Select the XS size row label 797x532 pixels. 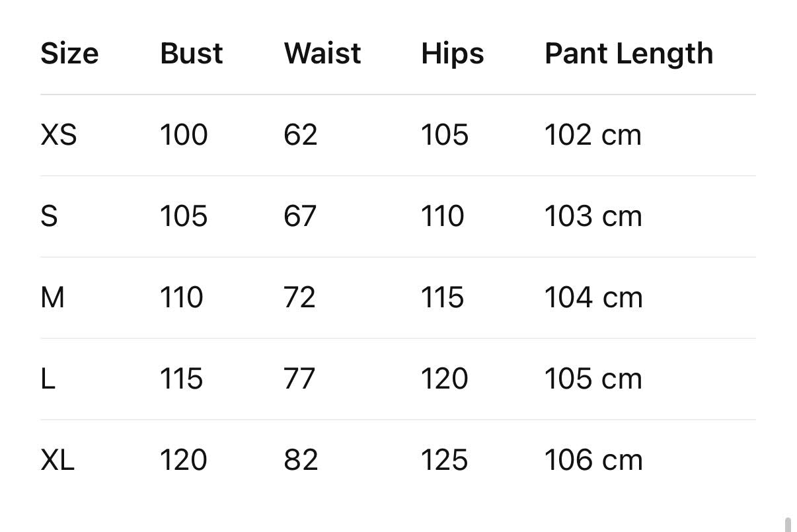pos(59,135)
